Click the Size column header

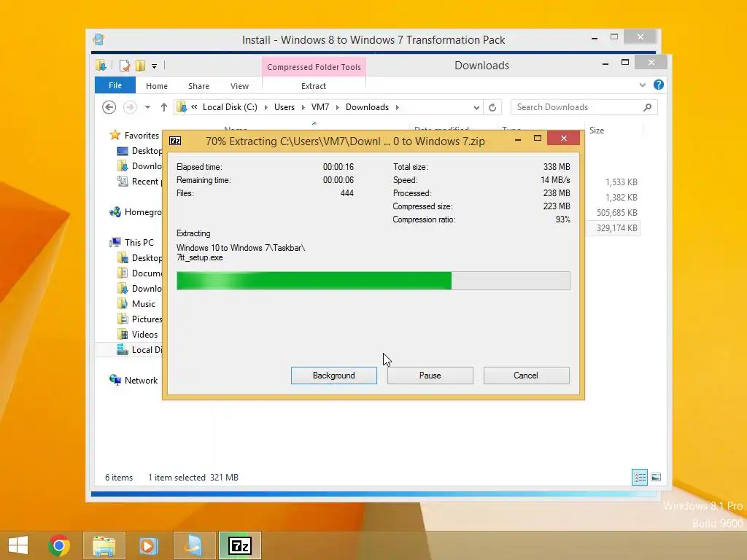coord(614,130)
